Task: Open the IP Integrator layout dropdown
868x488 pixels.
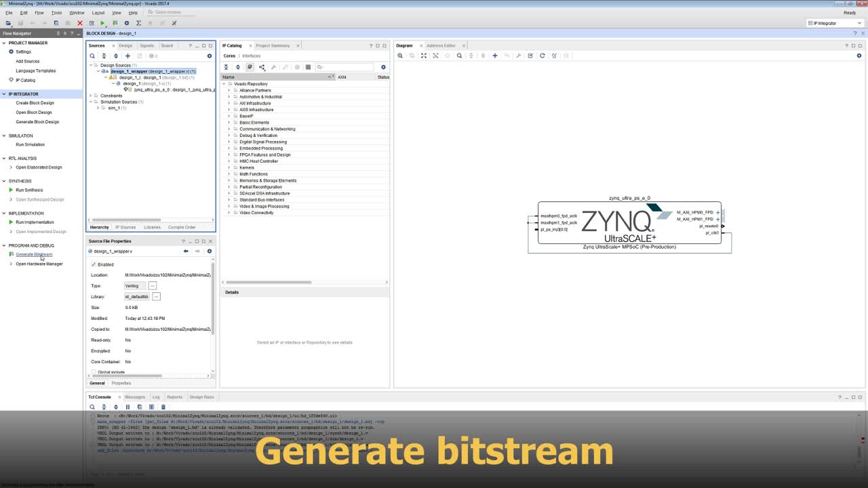Action: coord(835,23)
